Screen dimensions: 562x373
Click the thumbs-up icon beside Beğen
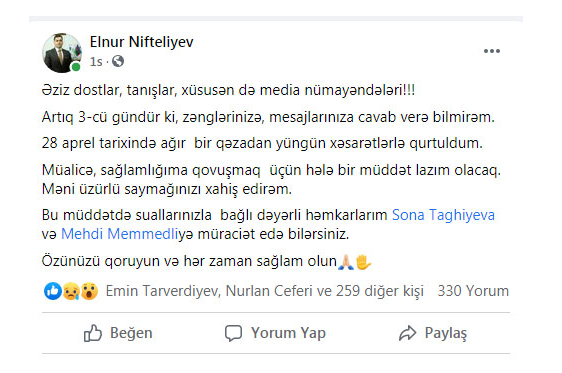point(93,333)
